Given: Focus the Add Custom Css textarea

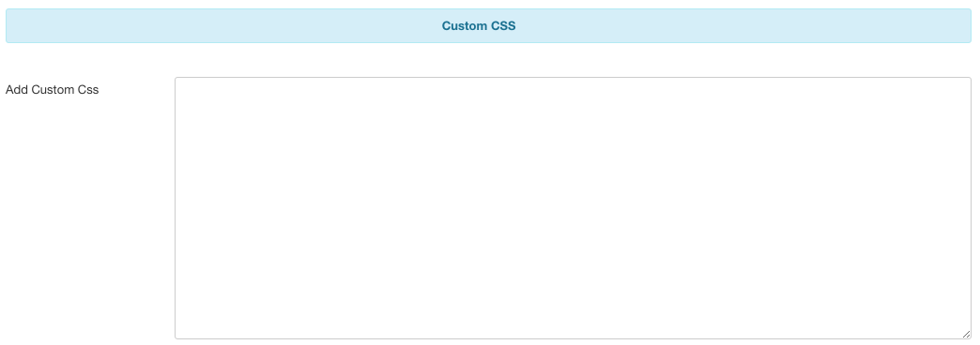Looking at the screenshot, I should 574,208.
